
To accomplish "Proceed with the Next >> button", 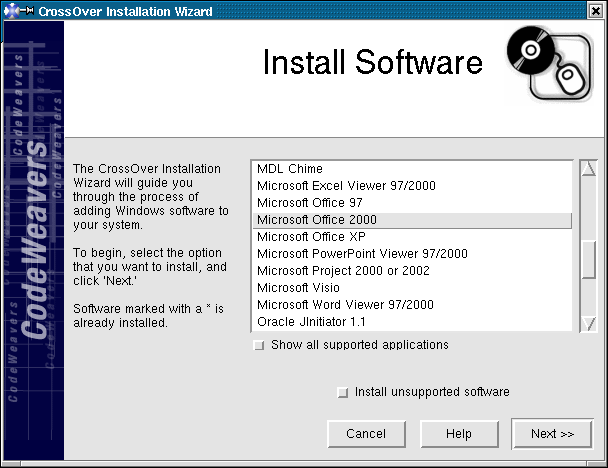I will pyautogui.click(x=552, y=434).
